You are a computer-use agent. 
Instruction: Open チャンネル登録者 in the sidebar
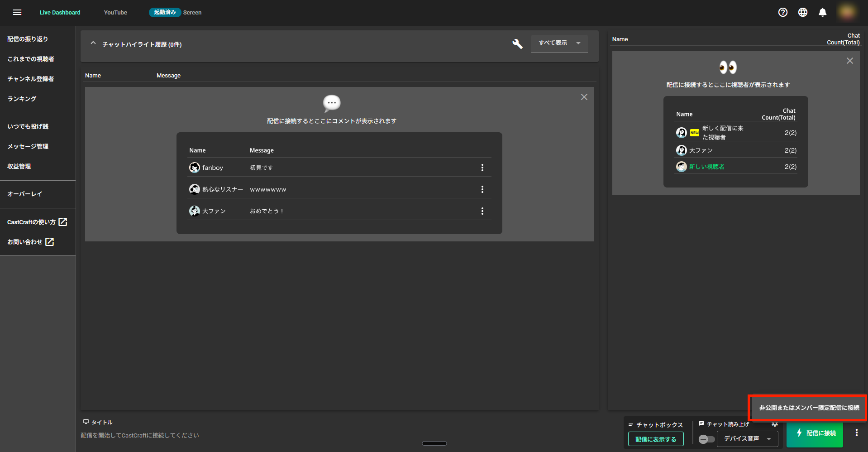(31, 79)
